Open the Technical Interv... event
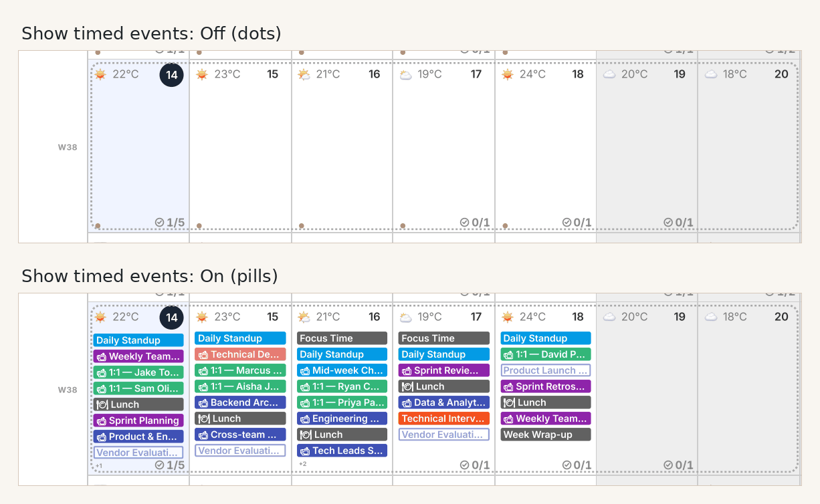Viewport: 820px width, 504px height. [x=444, y=418]
